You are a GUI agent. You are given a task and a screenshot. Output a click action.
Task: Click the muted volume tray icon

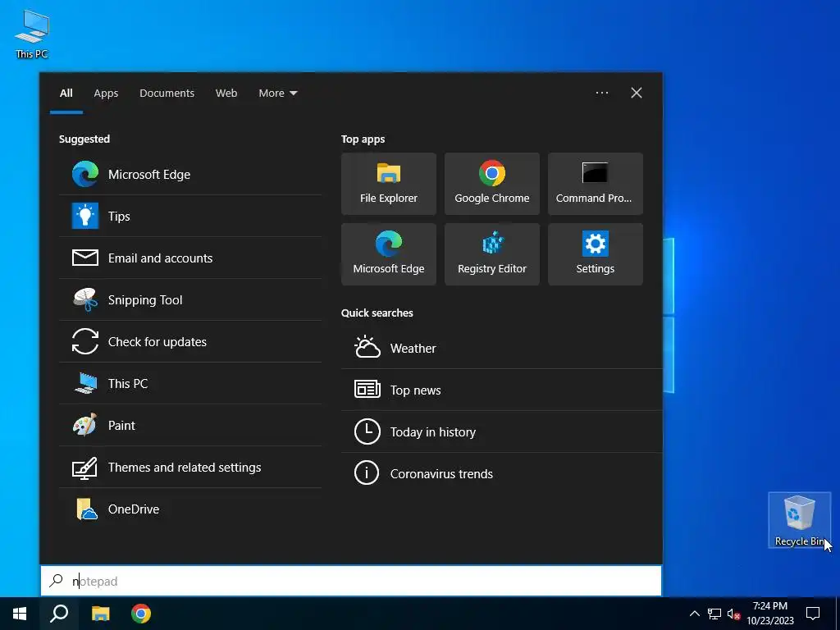pyautogui.click(x=733, y=614)
